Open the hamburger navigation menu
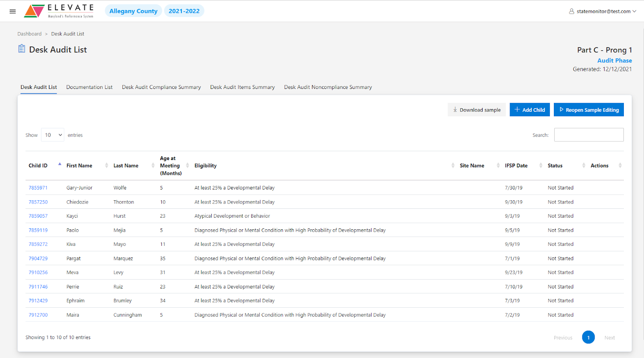The image size is (644, 358). pos(12,12)
